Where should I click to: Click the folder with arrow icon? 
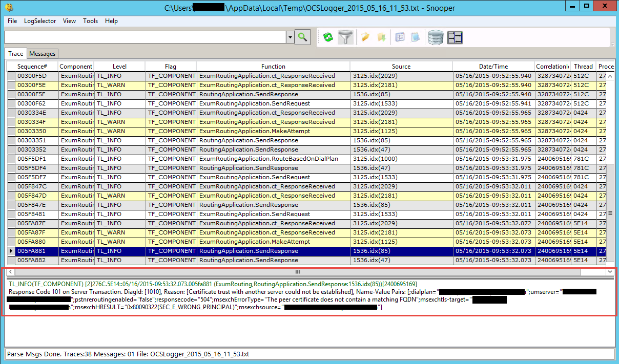click(x=381, y=37)
